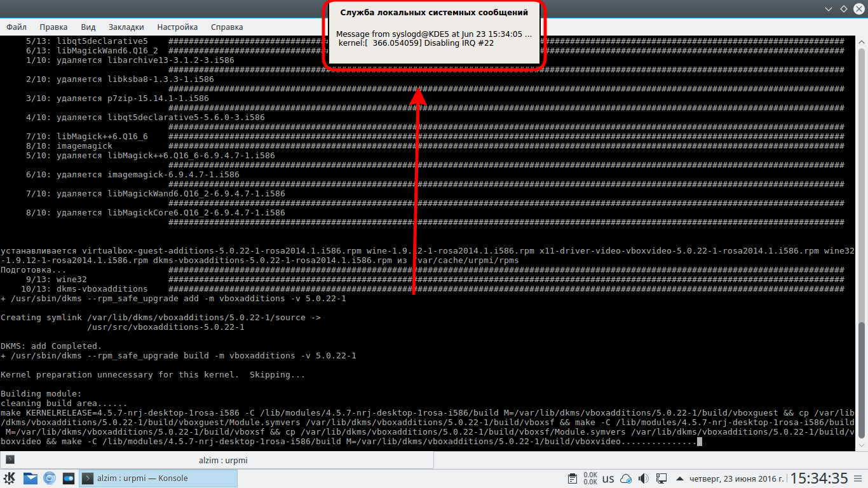Click the 'удаляется libksba8-1.3.3-1.i586' line
The image size is (868, 488).
[x=120, y=79]
